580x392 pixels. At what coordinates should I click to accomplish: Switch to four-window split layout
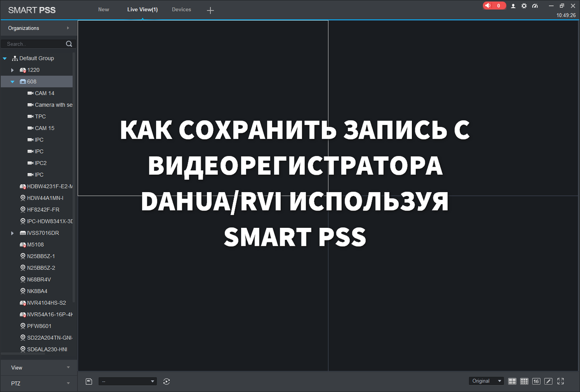(512, 381)
